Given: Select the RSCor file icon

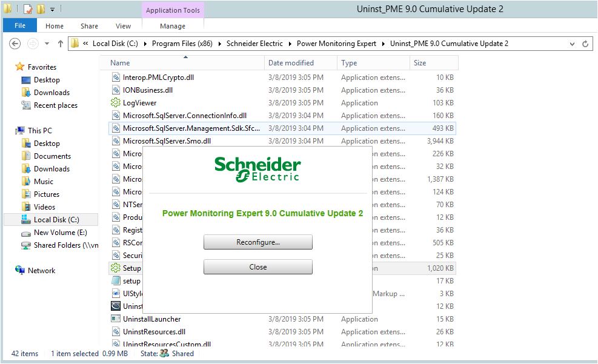Looking at the screenshot, I should (116, 242).
